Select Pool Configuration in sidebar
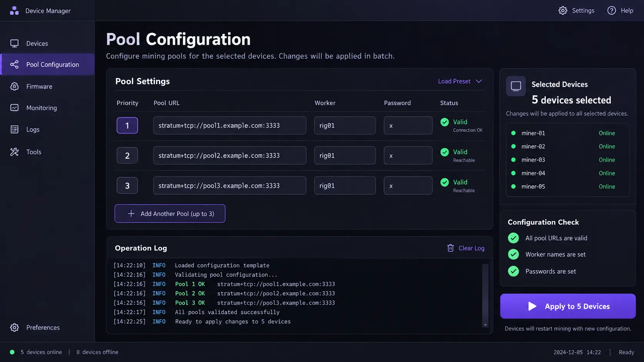 pos(47,65)
